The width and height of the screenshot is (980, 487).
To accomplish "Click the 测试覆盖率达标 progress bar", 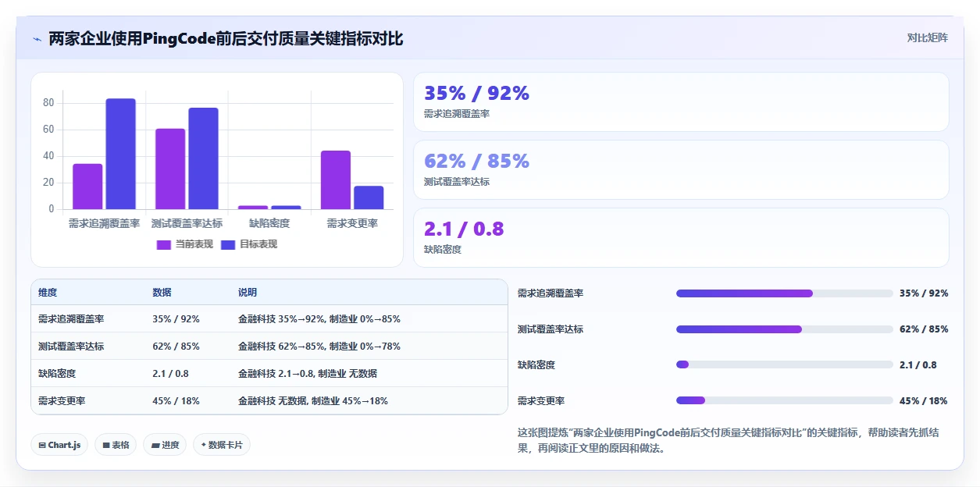I will (784, 329).
